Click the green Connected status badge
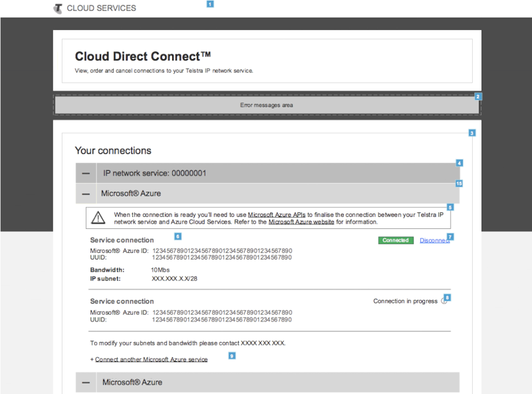Screen dimensions: 532x394 coord(396,240)
